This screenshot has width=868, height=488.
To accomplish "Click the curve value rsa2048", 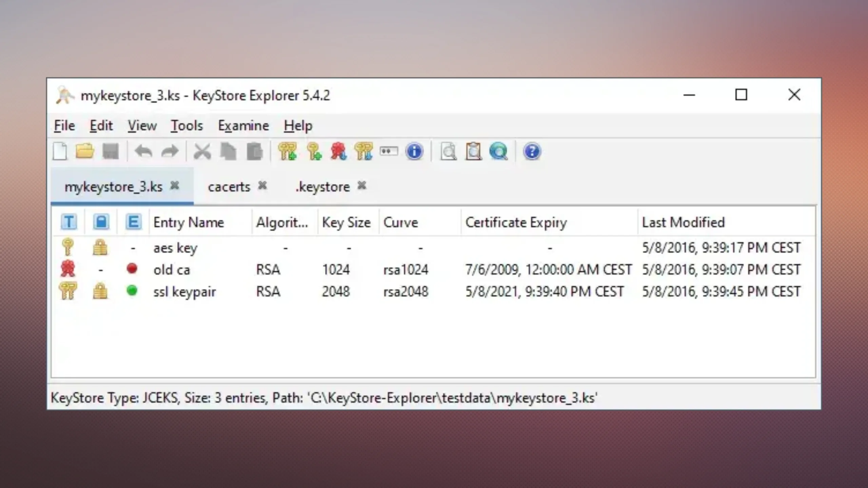I will point(406,292).
